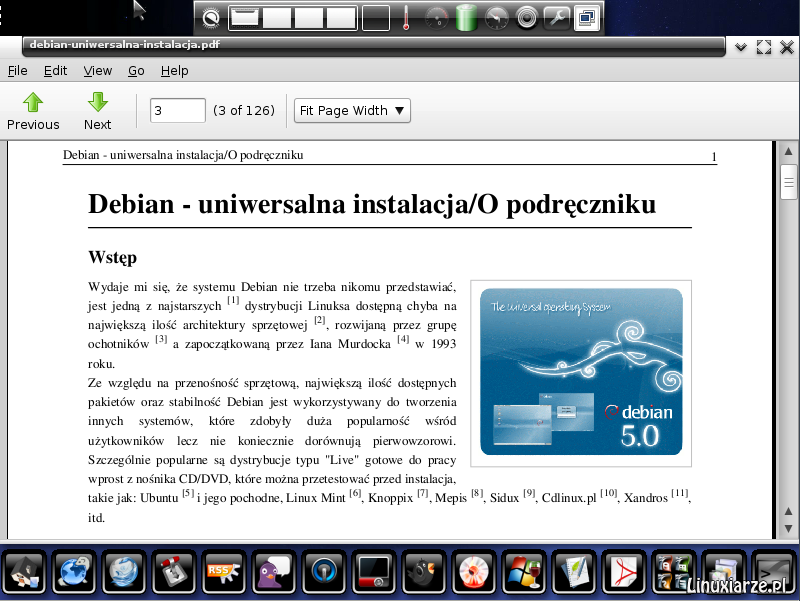Open the File menu

17,71
